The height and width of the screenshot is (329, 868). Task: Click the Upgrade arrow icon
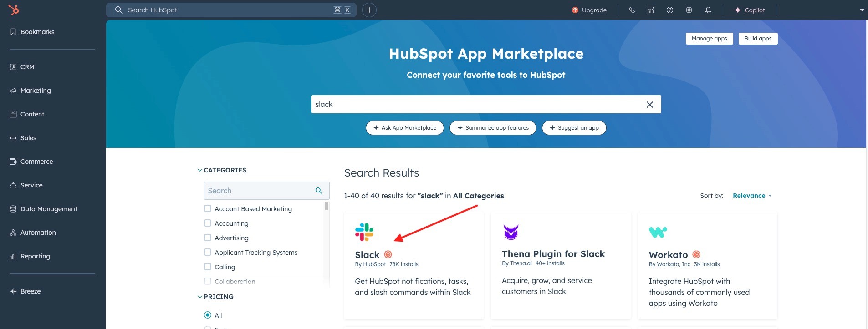click(575, 10)
